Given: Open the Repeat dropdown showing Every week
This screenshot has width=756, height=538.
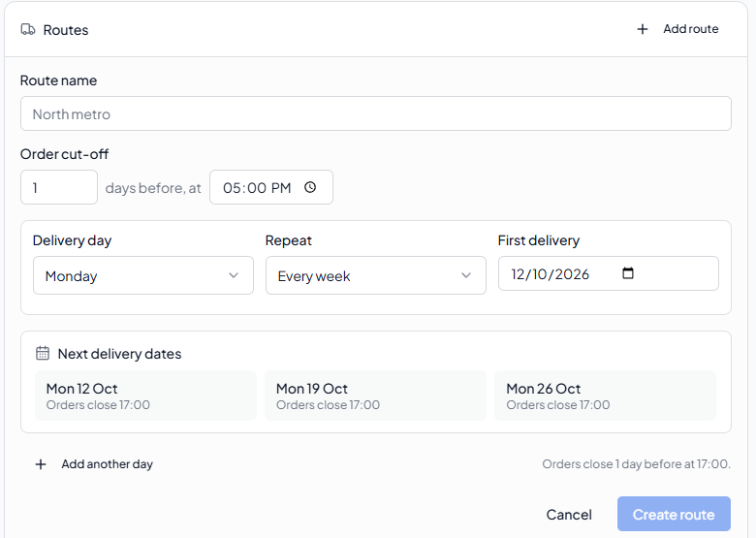Looking at the screenshot, I should [376, 275].
